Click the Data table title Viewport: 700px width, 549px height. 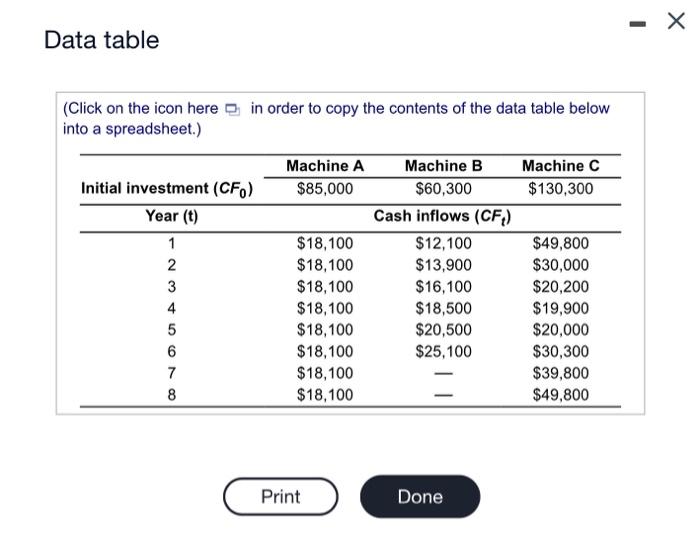pyautogui.click(x=102, y=40)
